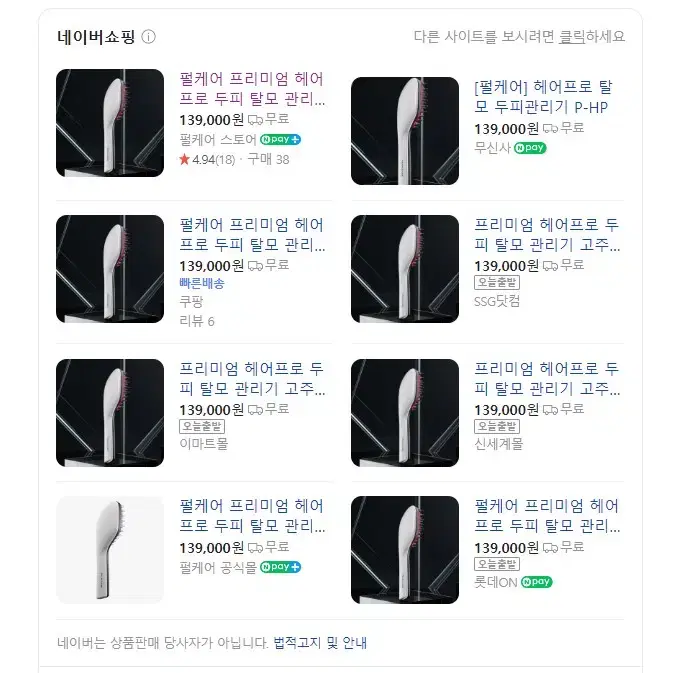Screen dimensions: 673x673
Task: Click the 오늘출발 badge above 신세계몰
Action: (497, 426)
